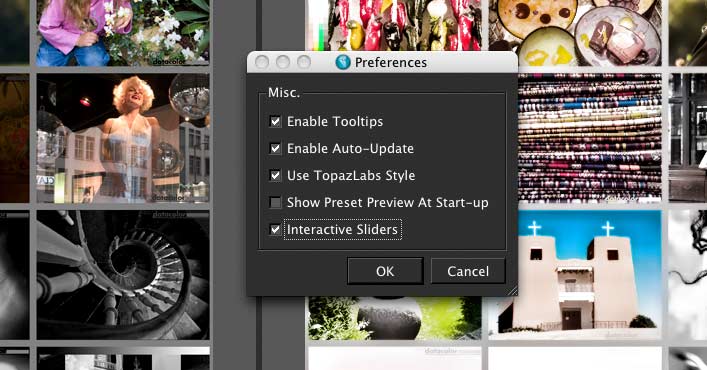The width and height of the screenshot is (707, 370).
Task: Disable the Use TopazLabs Style checkbox
Action: (275, 175)
